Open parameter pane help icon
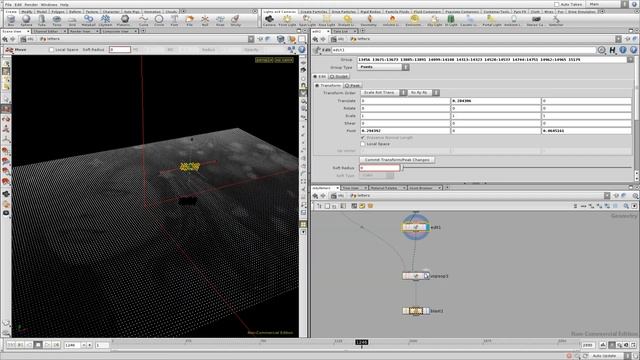Image resolution: width=640 pixels, height=360 pixels. point(633,50)
